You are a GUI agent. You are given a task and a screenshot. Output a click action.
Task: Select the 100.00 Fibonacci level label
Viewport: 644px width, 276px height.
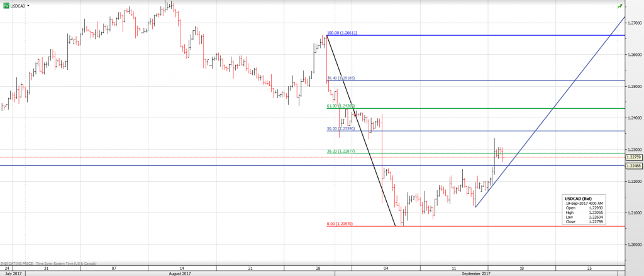[x=341, y=33]
